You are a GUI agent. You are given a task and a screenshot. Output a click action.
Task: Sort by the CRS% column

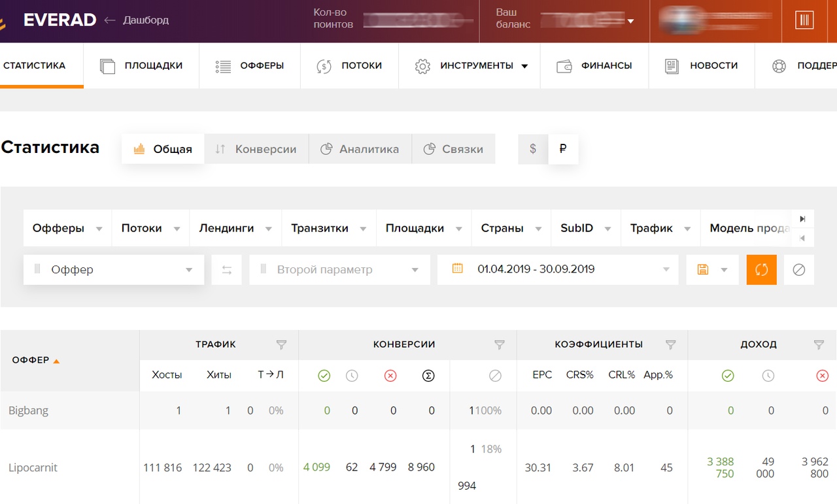579,375
